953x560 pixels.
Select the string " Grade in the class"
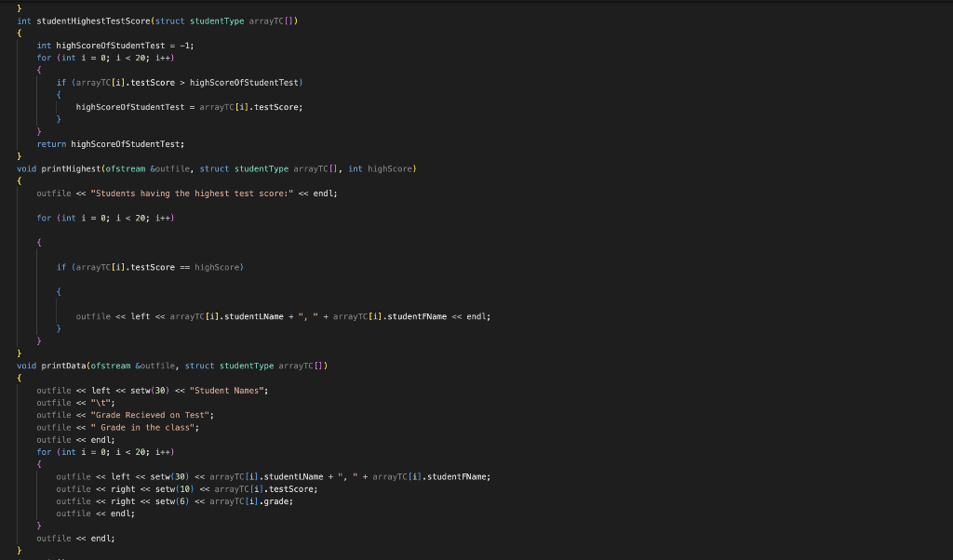click(x=143, y=426)
